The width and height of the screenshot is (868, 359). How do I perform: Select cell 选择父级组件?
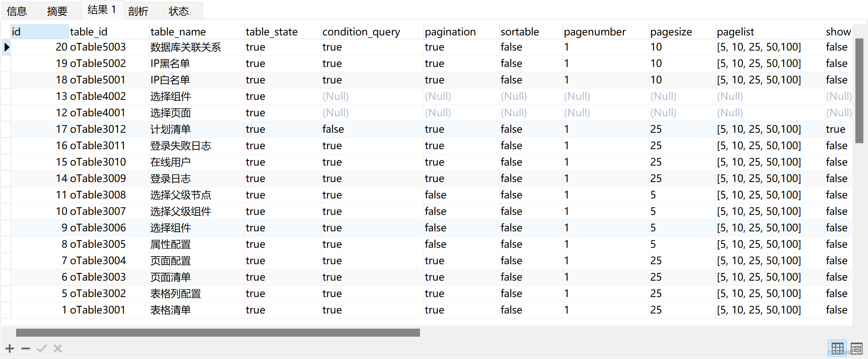tap(197, 211)
